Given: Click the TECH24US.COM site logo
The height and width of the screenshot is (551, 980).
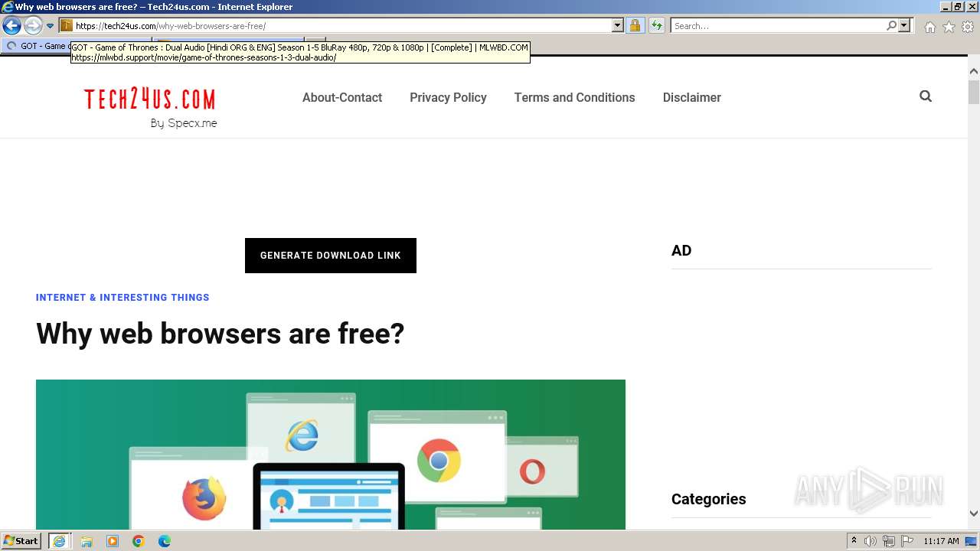Looking at the screenshot, I should coord(150,99).
